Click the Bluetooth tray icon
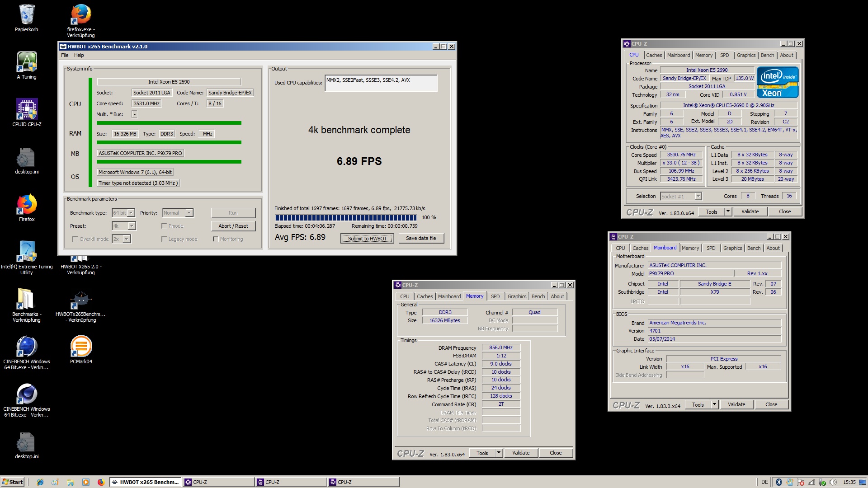The width and height of the screenshot is (868, 488). [779, 482]
